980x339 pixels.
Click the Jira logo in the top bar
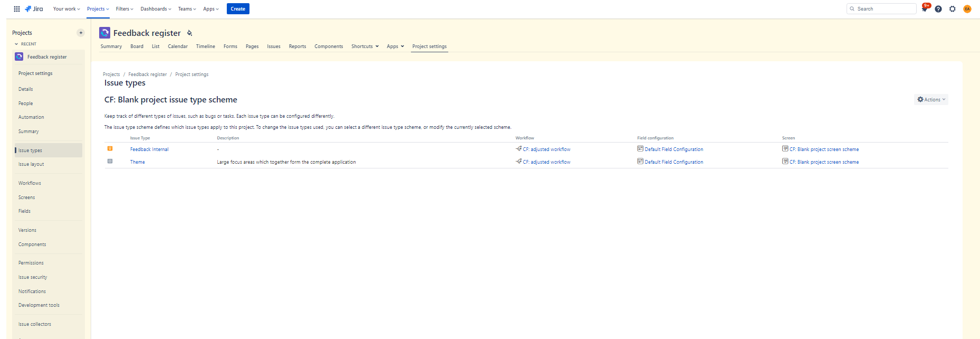pyautogui.click(x=34, y=9)
